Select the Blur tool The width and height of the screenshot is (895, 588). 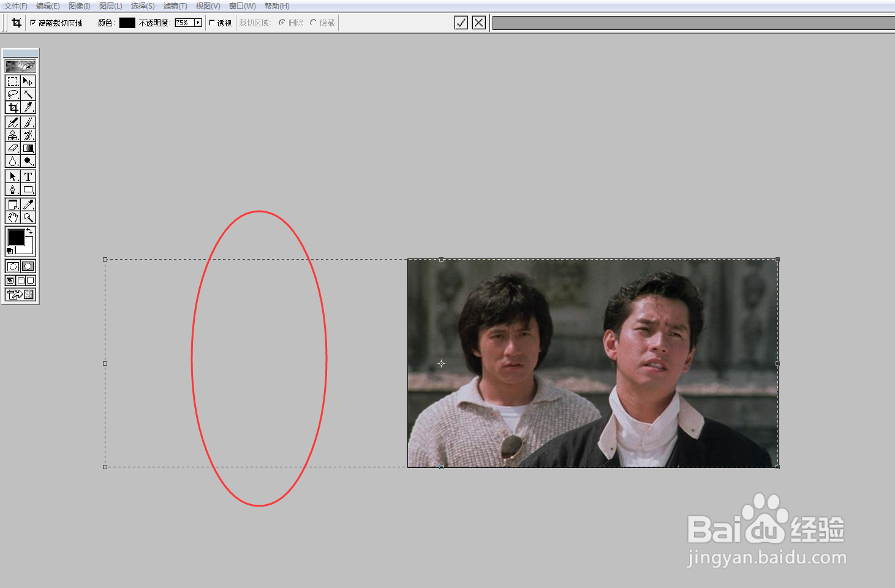13,161
